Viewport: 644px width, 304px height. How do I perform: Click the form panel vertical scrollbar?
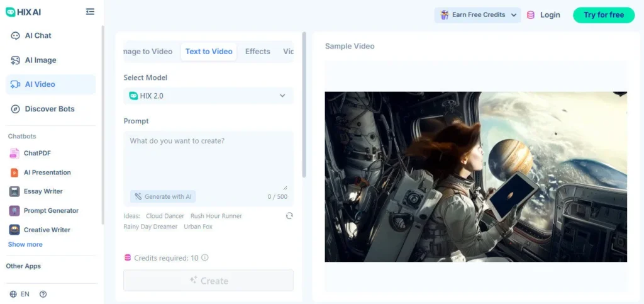click(304, 104)
